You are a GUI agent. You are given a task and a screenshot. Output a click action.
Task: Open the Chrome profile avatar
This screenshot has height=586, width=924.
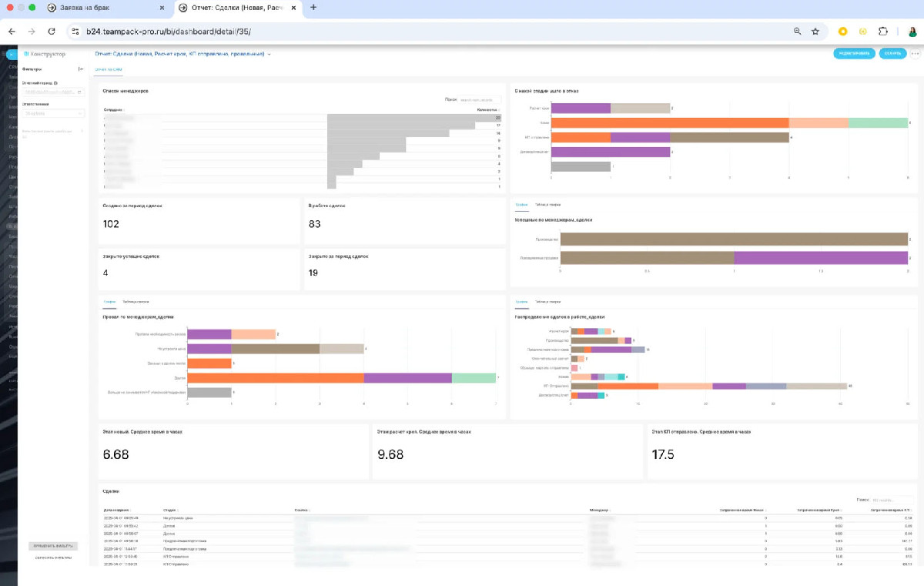pyautogui.click(x=912, y=32)
